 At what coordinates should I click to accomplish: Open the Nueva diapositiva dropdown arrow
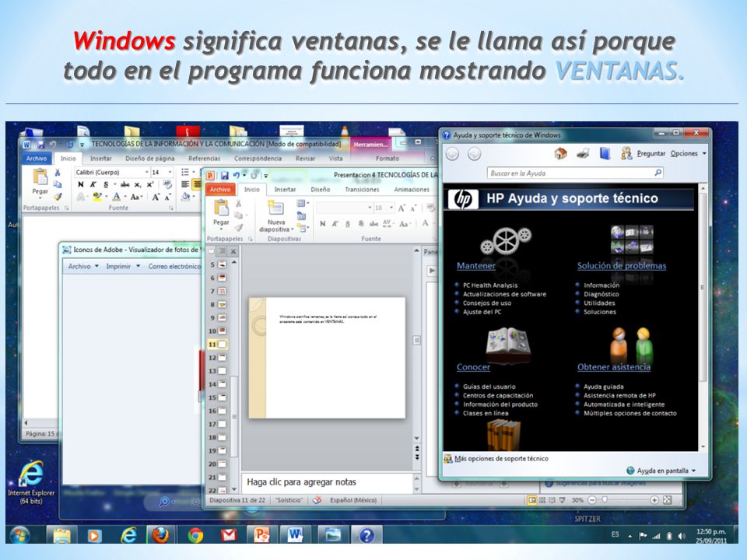[x=292, y=229]
